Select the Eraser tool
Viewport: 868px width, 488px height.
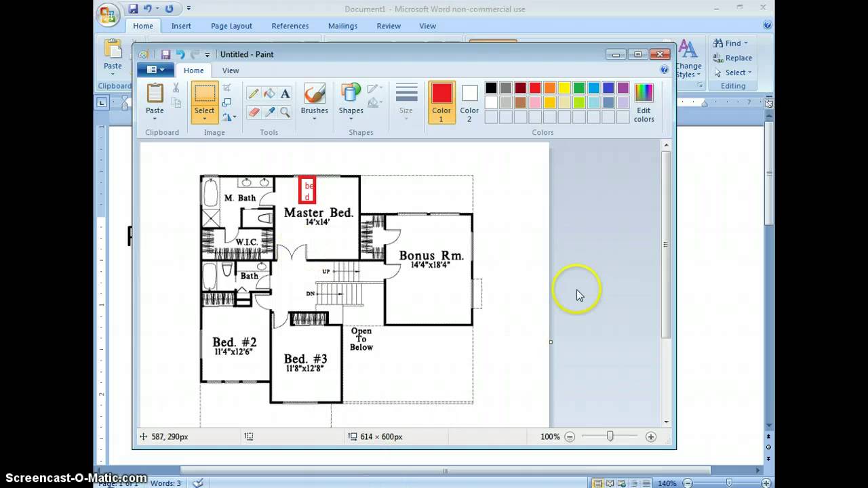click(x=254, y=112)
